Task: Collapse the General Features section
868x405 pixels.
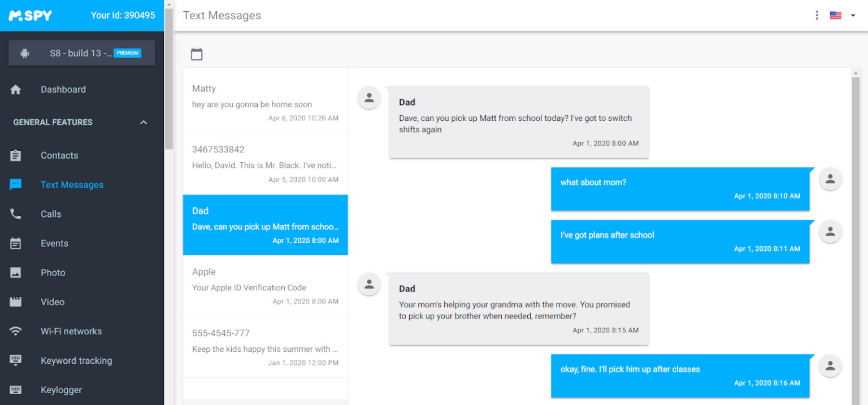Action: coord(144,122)
